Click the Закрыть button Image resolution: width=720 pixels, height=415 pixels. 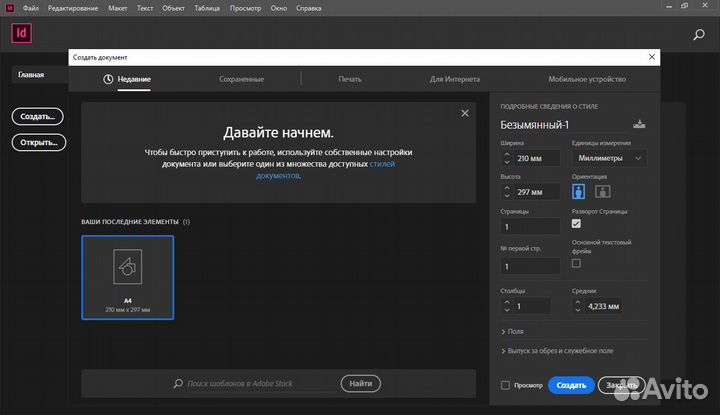pos(622,385)
